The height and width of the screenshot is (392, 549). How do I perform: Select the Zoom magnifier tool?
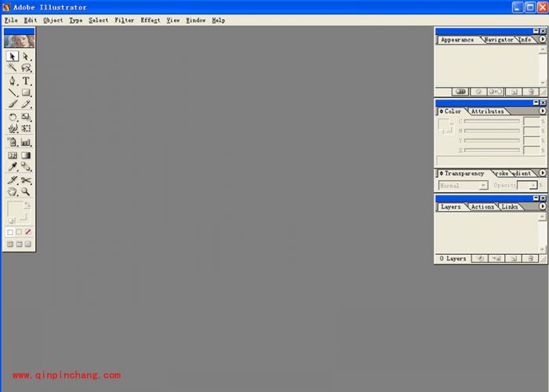[26, 191]
